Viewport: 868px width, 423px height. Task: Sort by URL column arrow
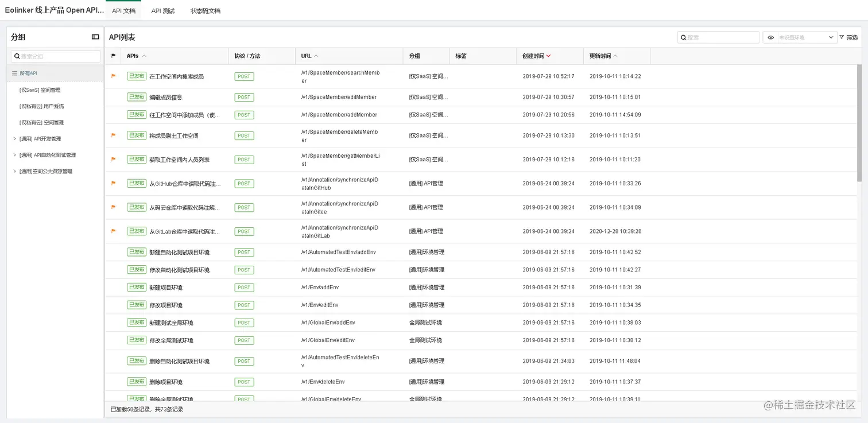pyautogui.click(x=316, y=56)
